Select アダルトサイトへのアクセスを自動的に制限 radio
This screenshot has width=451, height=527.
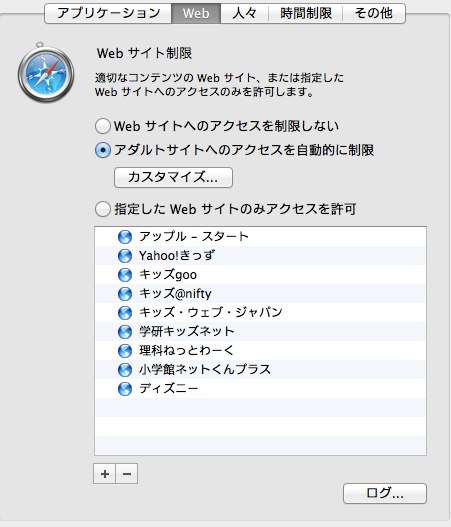(x=103, y=150)
